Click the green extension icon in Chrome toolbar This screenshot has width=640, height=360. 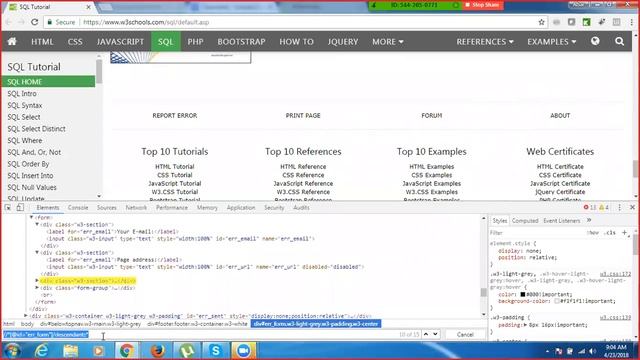point(587,22)
